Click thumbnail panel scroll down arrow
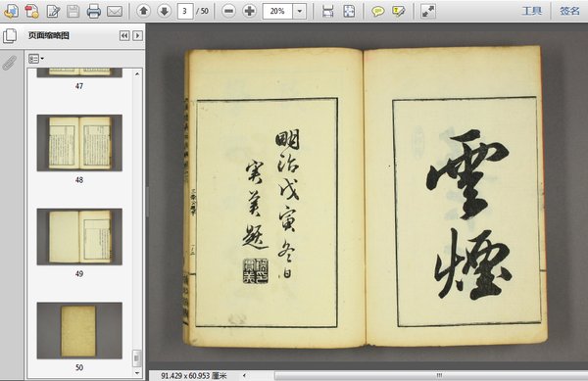This screenshot has width=588, height=381. click(137, 373)
